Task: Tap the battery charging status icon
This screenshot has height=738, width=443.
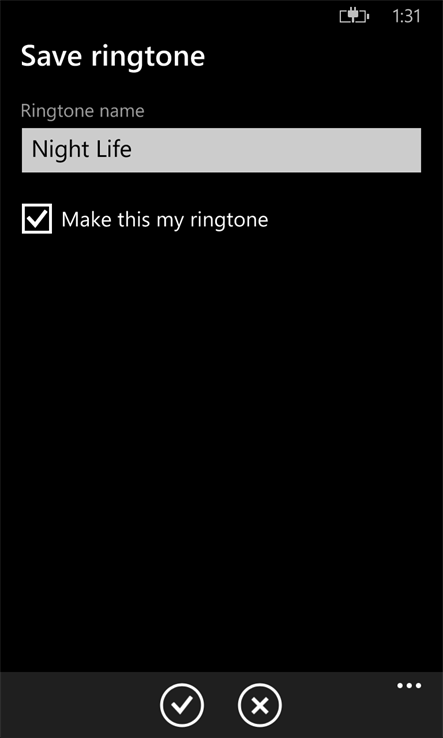Action: [354, 17]
